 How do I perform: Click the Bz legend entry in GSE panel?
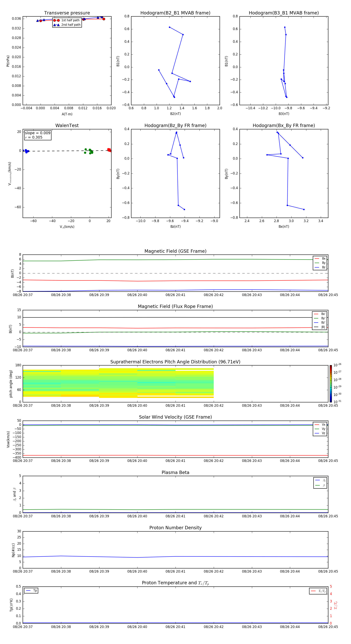320,267
